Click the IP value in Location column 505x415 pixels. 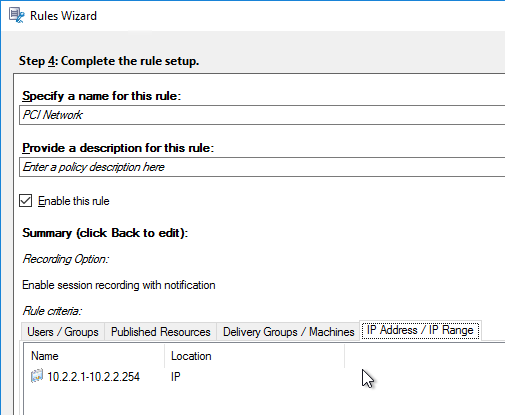coord(176,377)
